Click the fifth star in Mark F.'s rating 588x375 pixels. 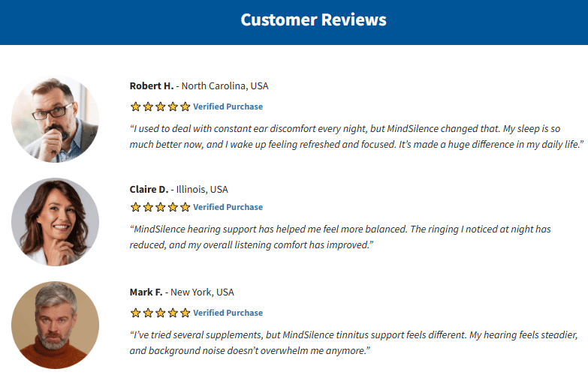click(185, 313)
